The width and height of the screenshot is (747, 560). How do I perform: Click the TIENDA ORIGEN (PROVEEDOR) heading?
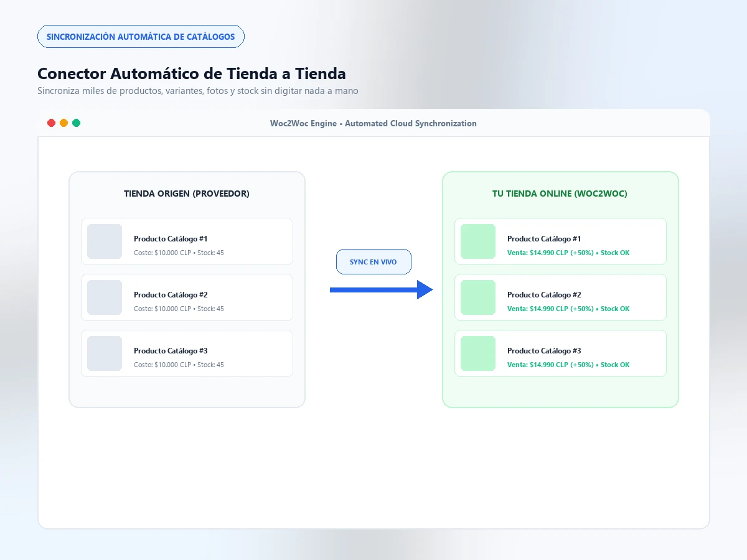point(187,194)
